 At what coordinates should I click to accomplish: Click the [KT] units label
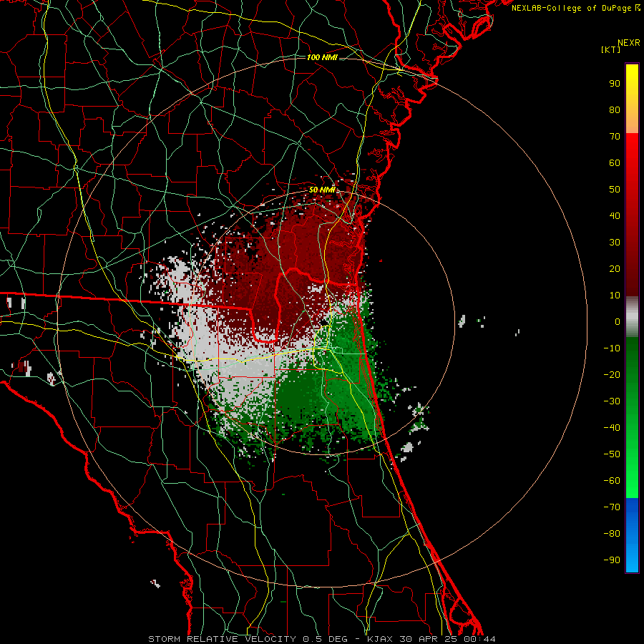click(x=610, y=49)
